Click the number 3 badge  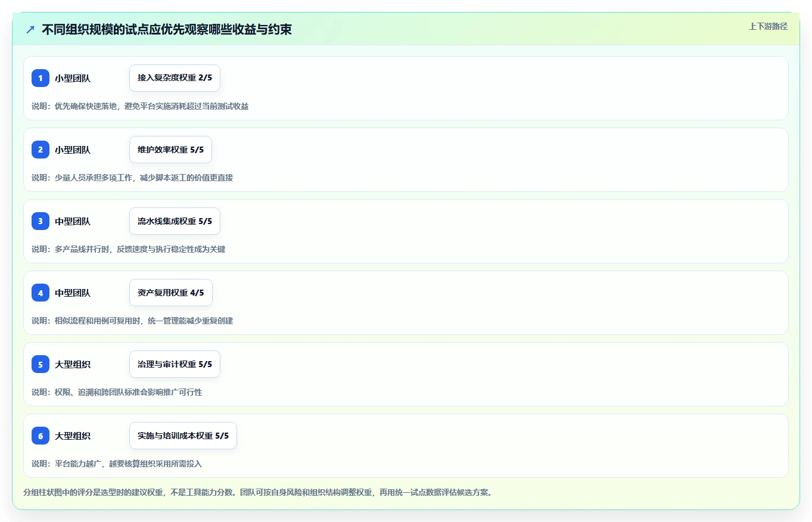coord(41,221)
